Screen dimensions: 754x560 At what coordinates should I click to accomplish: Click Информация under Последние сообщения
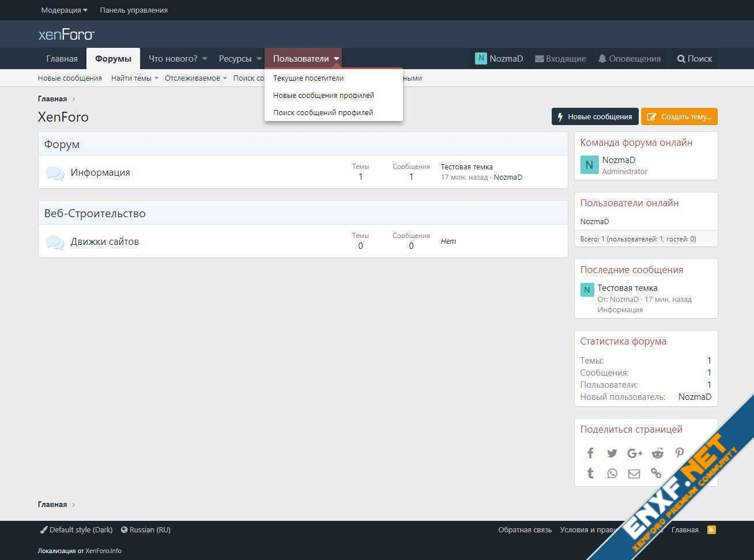point(620,310)
